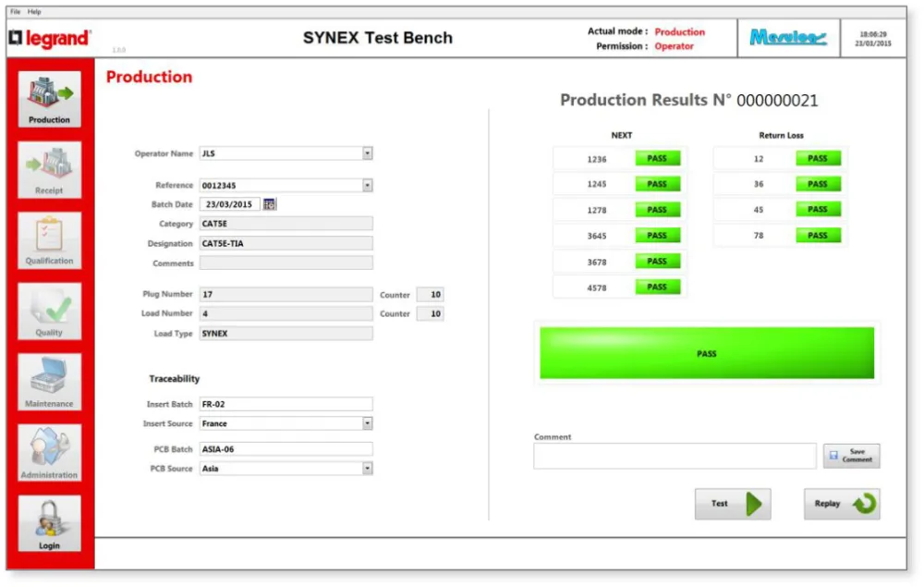Open the Maintenance toolbox icon
Image resolution: width=924 pixels, height=587 pixels.
coord(50,382)
